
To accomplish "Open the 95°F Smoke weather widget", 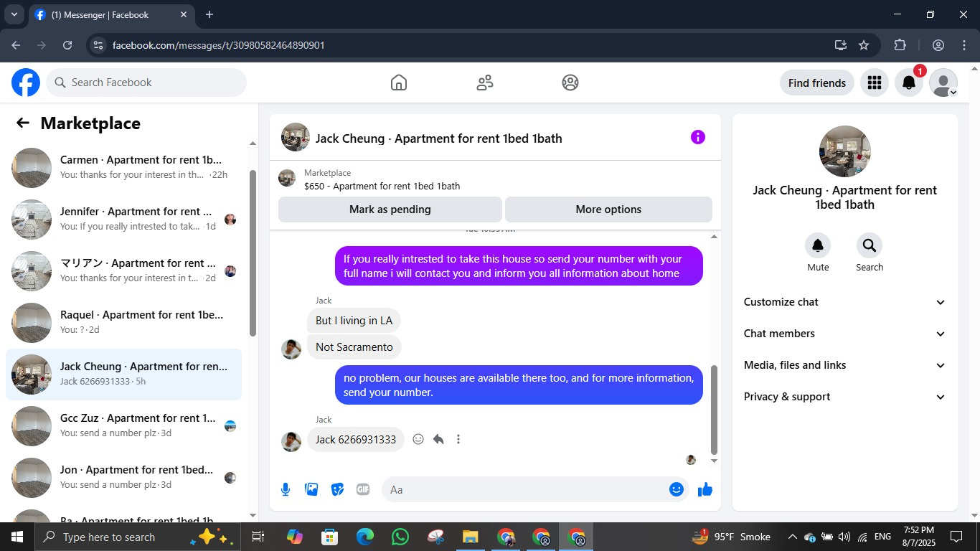I will pyautogui.click(x=731, y=537).
